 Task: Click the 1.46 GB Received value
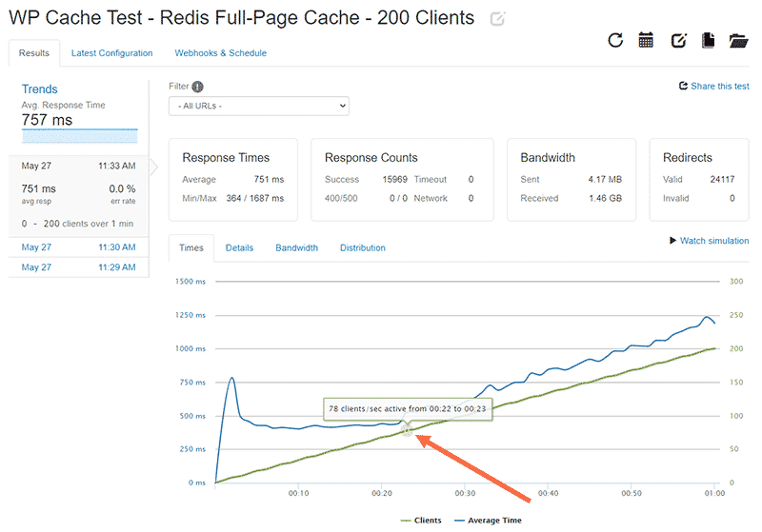pos(605,198)
